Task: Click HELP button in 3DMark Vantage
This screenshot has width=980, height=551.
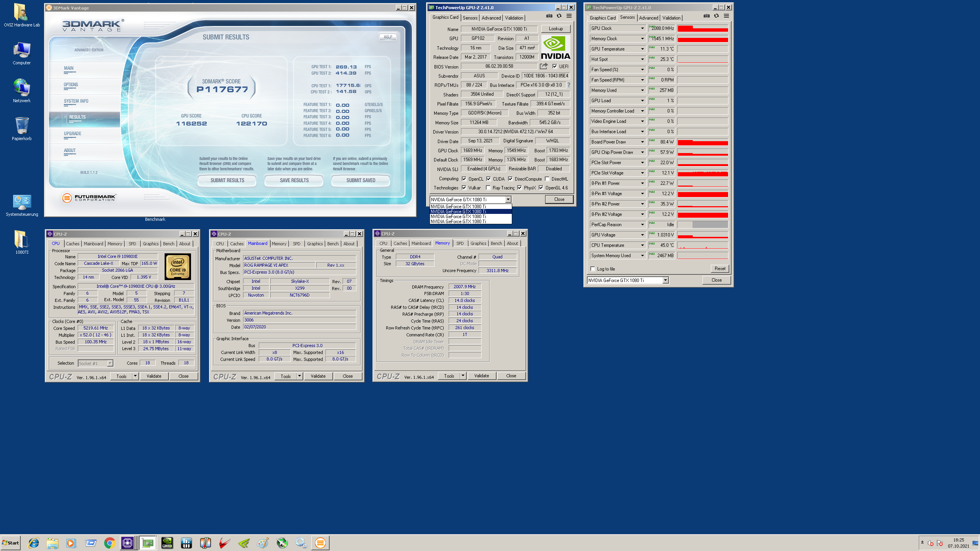Action: (388, 37)
